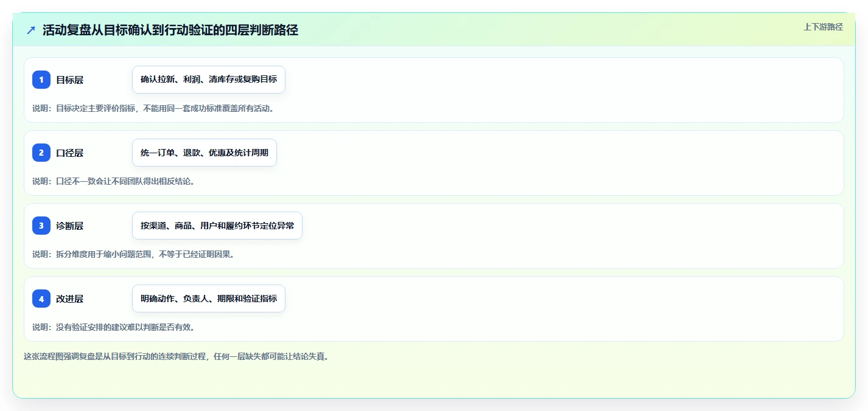This screenshot has height=411, width=868.
Task: Select the 口径层 heading
Action: pos(70,153)
